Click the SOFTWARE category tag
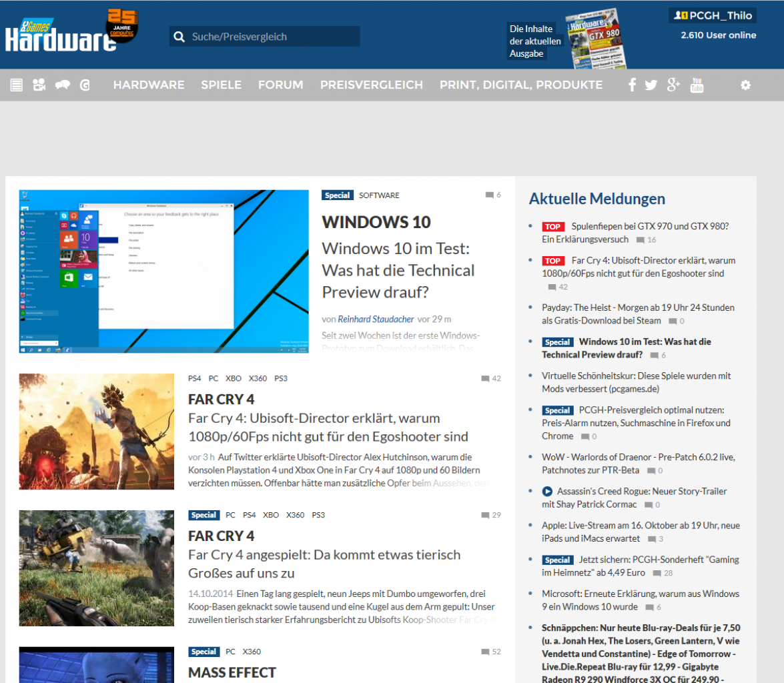This screenshot has width=784, height=683. 379,195
